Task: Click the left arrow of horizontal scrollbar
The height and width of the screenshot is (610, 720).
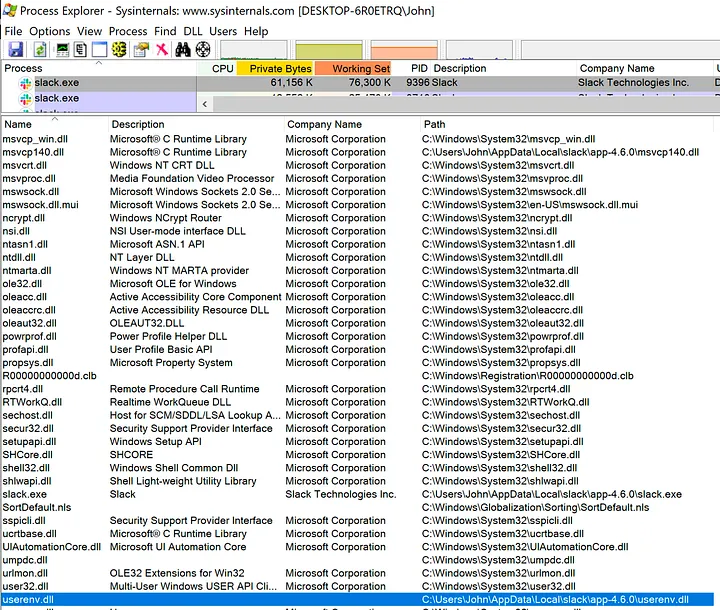Action: point(206,103)
